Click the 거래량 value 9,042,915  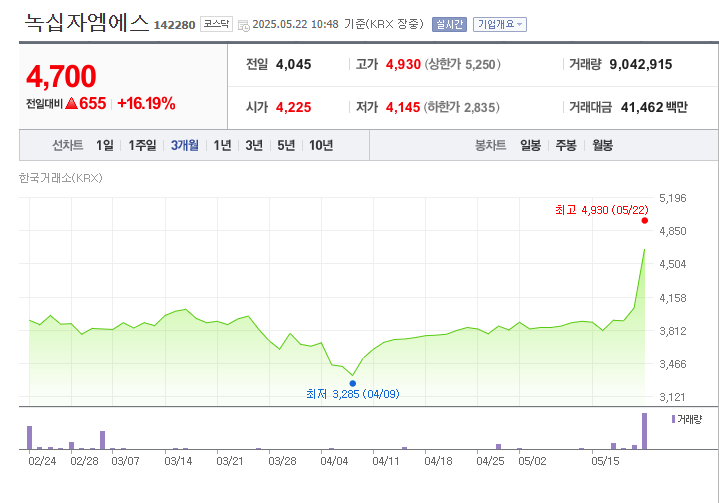pyautogui.click(x=641, y=64)
